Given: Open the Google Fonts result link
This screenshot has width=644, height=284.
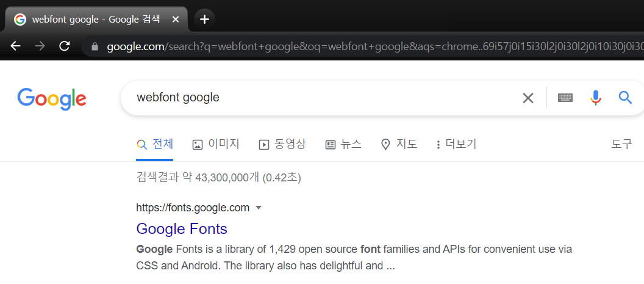Looking at the screenshot, I should point(182,228).
